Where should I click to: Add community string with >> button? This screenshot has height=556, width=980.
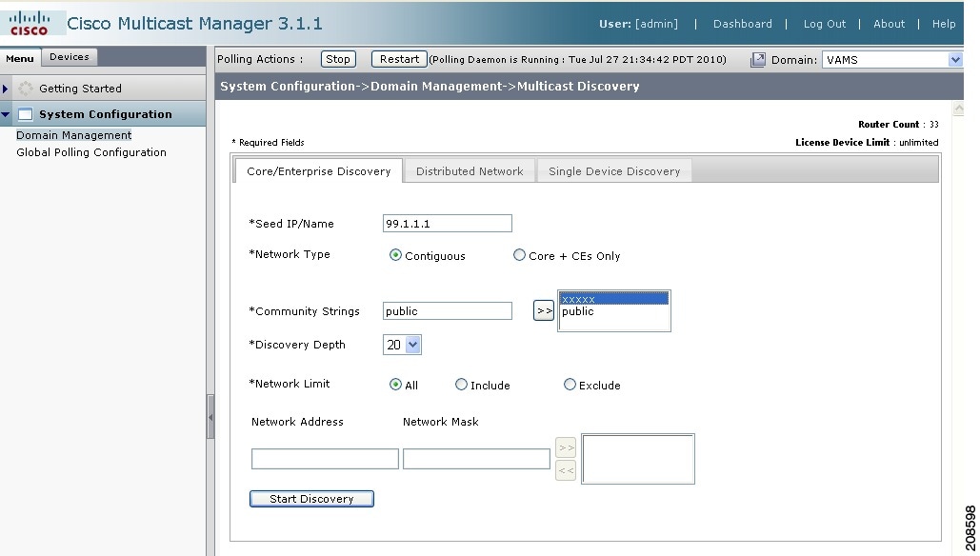[x=544, y=310]
